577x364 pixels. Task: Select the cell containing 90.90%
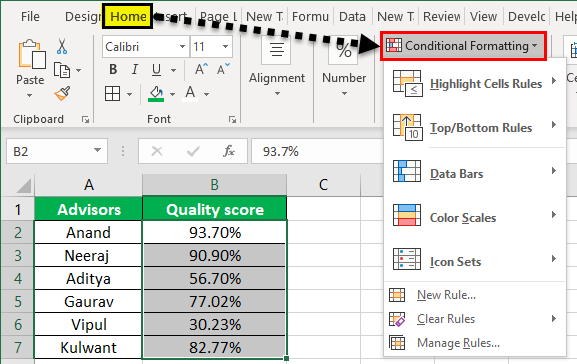tap(215, 255)
